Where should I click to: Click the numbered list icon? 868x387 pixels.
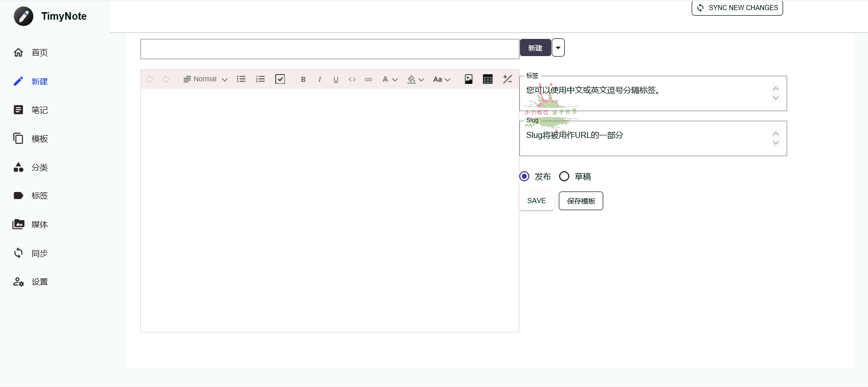click(260, 79)
